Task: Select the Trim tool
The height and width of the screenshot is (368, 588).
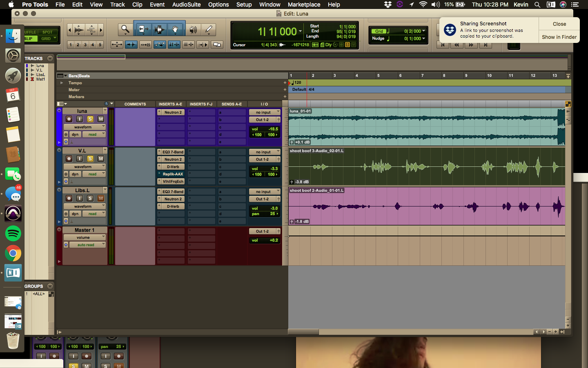Action: tap(143, 29)
